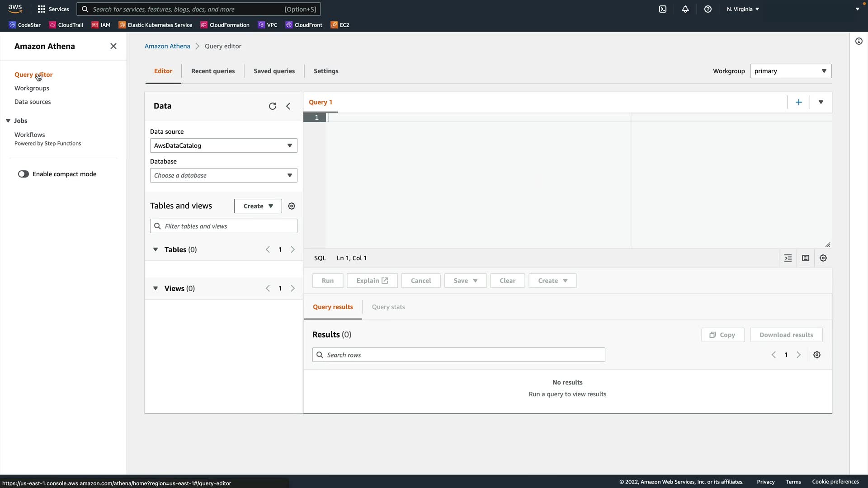
Task: Click the format query icon
Action: tap(788, 258)
